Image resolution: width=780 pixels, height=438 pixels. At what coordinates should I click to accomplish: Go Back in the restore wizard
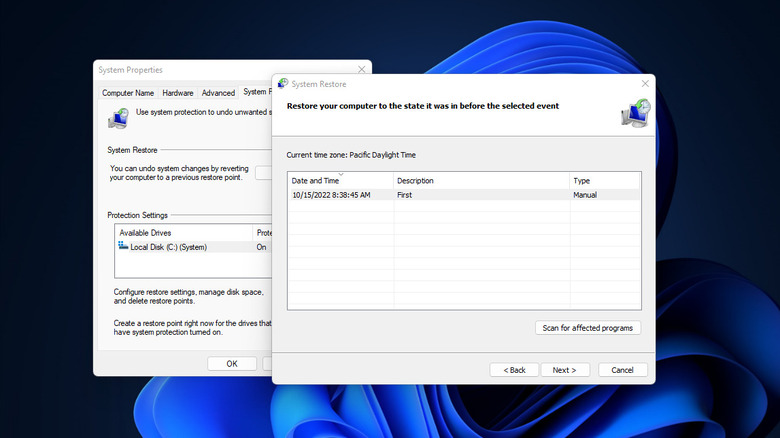pyautogui.click(x=515, y=370)
